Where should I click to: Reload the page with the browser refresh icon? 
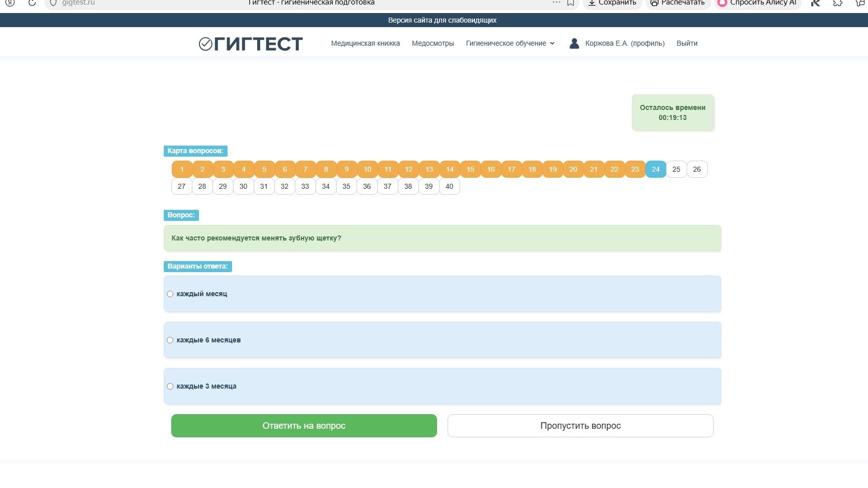[32, 3]
